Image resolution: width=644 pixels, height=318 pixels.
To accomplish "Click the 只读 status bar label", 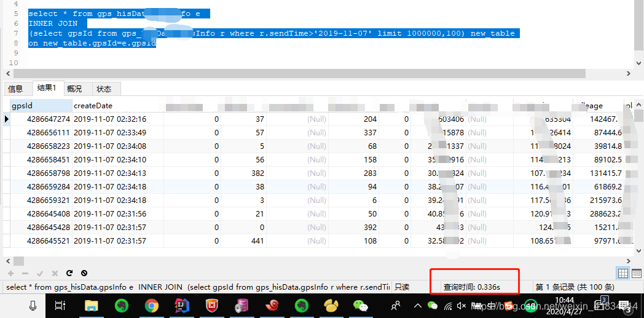I will pos(402,287).
